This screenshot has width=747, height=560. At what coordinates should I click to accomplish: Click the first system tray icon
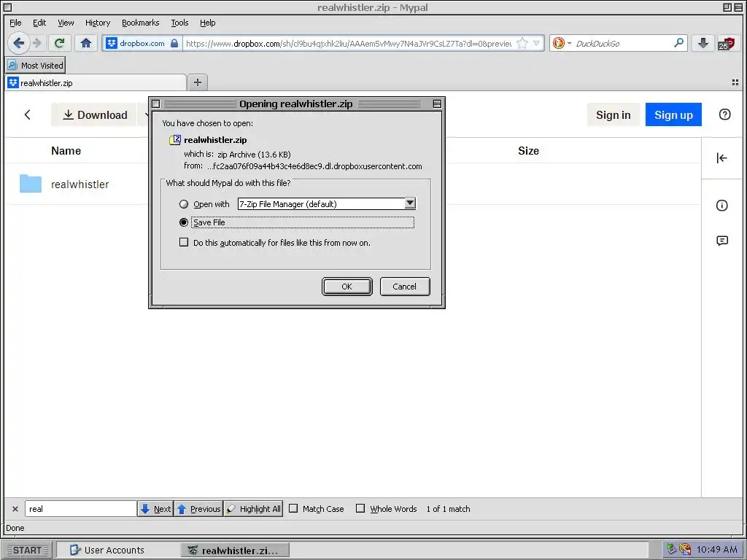tap(671, 549)
